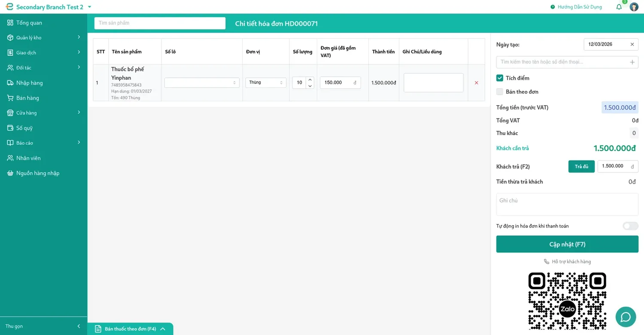Click Hỗ trợ khách hàng link
The image size is (644, 335).
click(x=571, y=262)
